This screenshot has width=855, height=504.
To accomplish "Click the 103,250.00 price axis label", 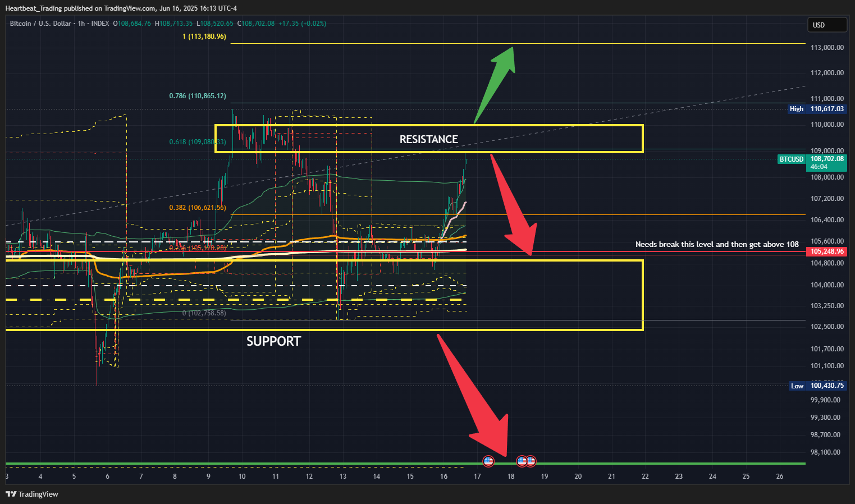I will [x=827, y=306].
